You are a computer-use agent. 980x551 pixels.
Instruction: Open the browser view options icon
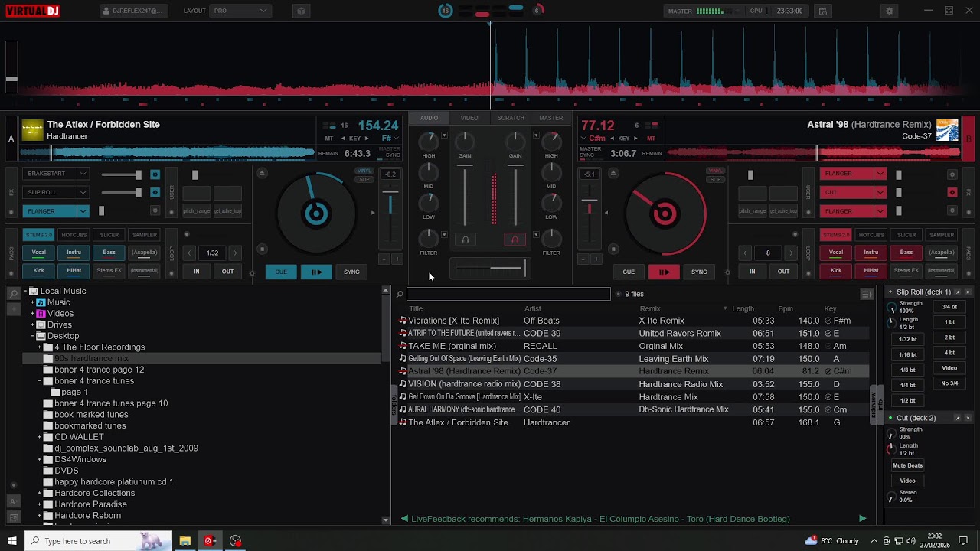tap(867, 294)
